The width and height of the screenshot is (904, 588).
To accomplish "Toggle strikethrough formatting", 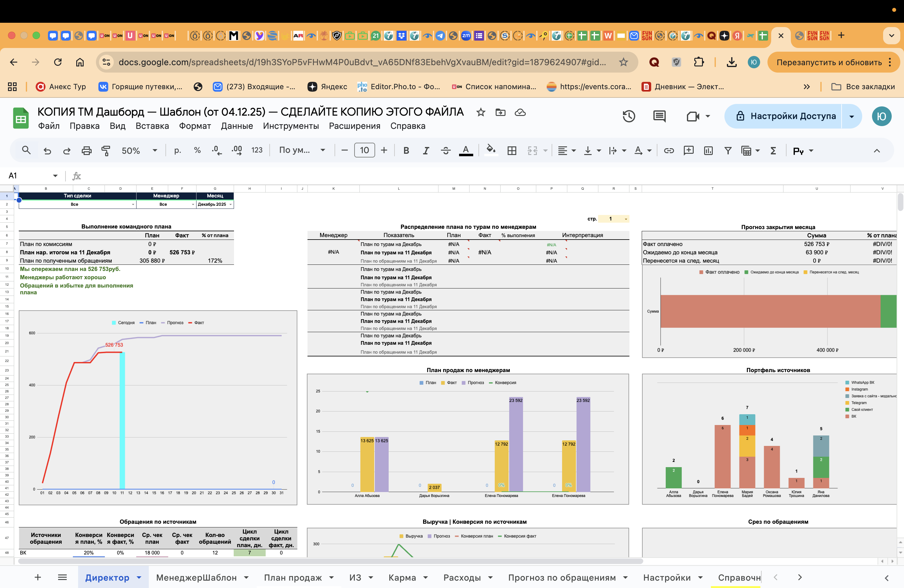I will (x=446, y=151).
